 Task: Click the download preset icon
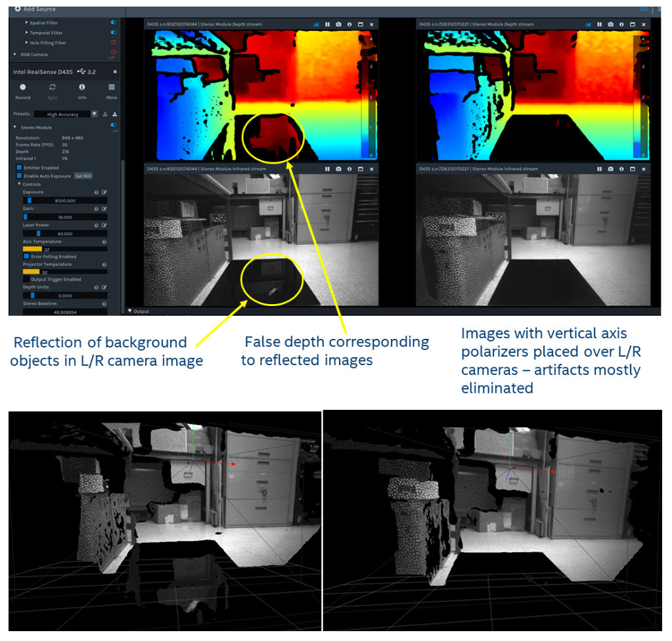(115, 114)
